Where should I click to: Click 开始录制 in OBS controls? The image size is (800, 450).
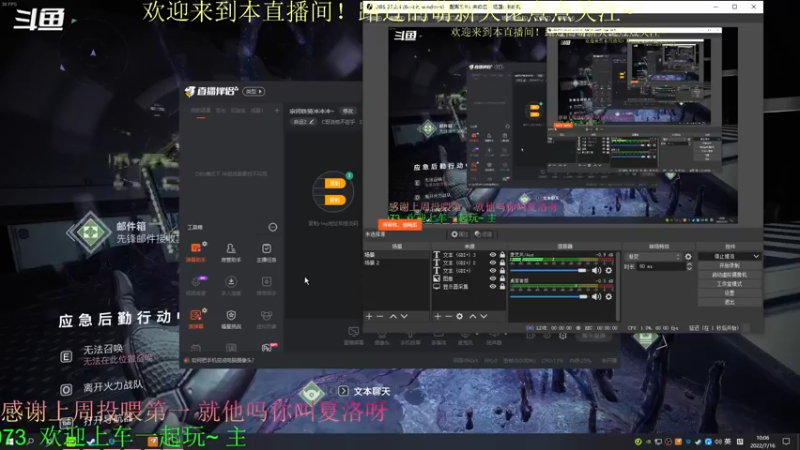click(729, 265)
